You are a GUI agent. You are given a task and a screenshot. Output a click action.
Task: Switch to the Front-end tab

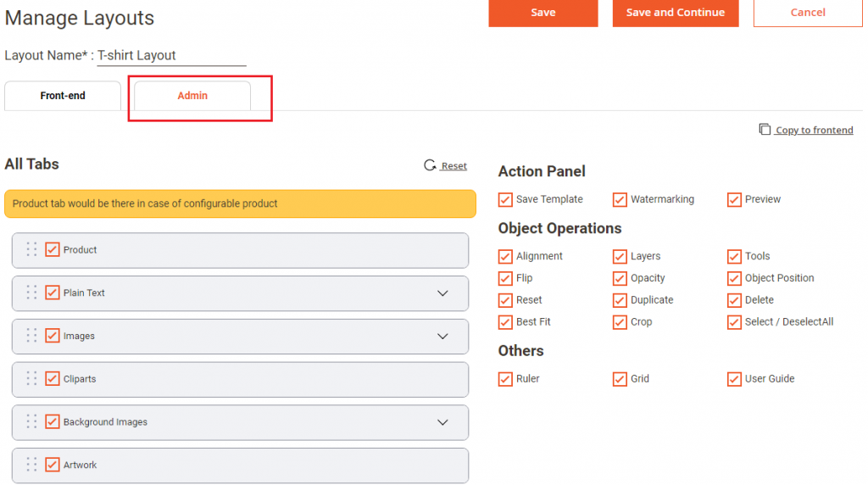click(x=63, y=96)
